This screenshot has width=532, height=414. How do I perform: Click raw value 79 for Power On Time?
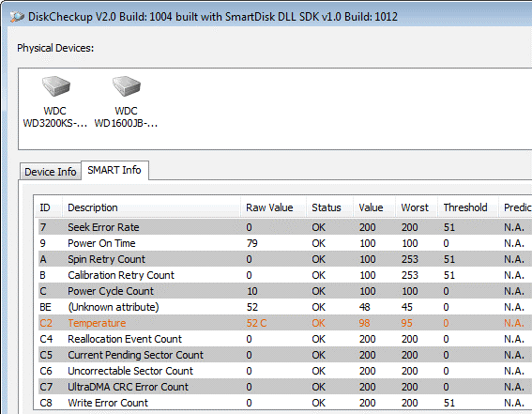pos(252,243)
